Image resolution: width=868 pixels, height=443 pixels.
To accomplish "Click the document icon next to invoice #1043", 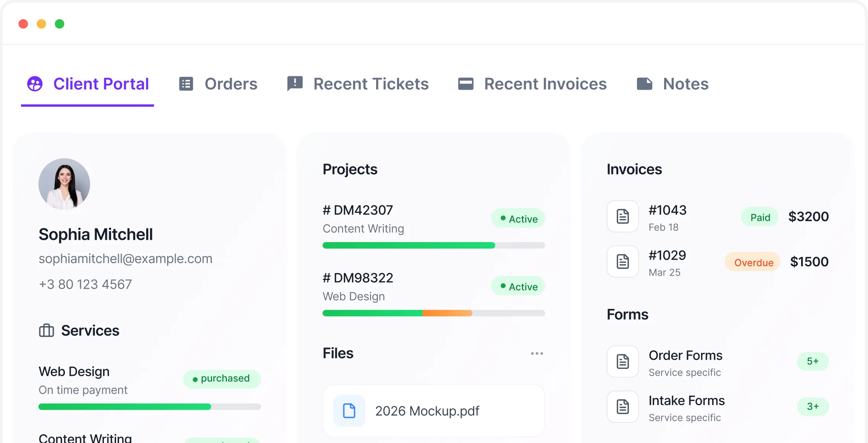I will tap(622, 217).
